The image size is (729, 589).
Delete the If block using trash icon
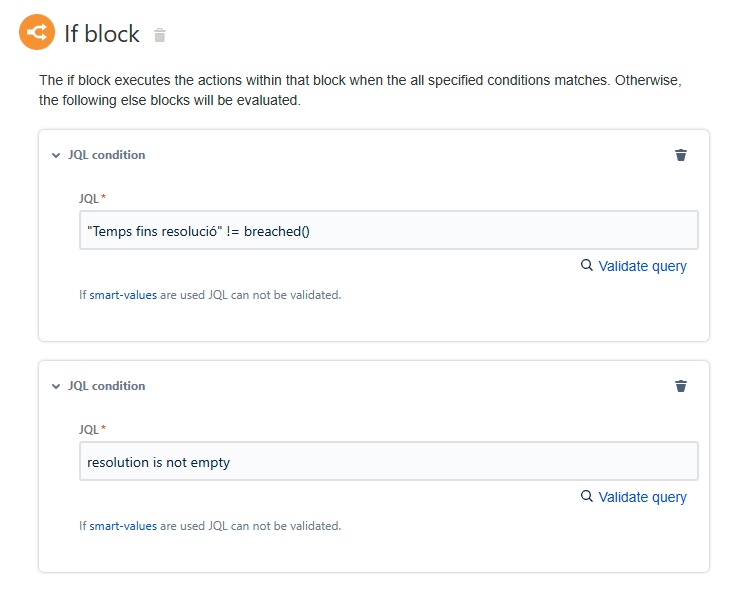pos(160,36)
